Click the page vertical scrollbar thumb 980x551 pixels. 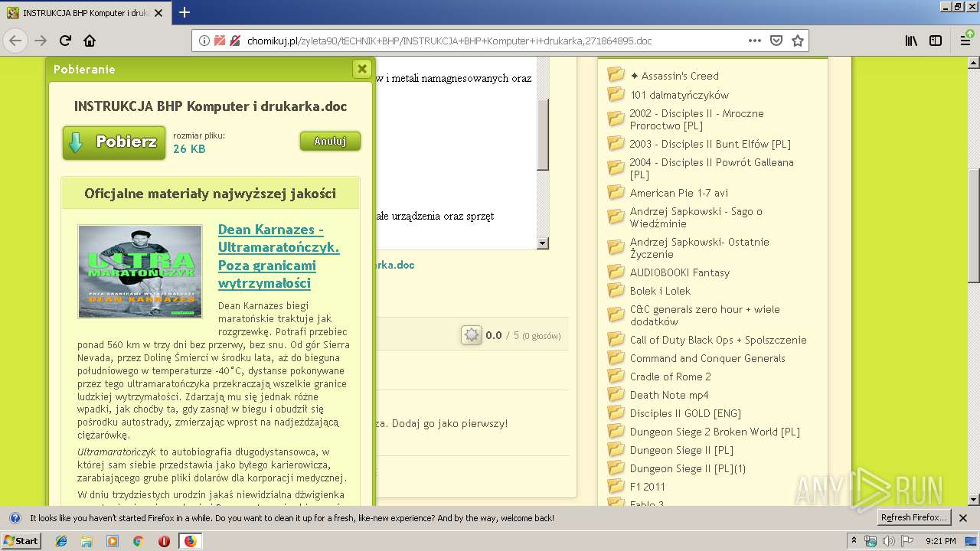974,226
